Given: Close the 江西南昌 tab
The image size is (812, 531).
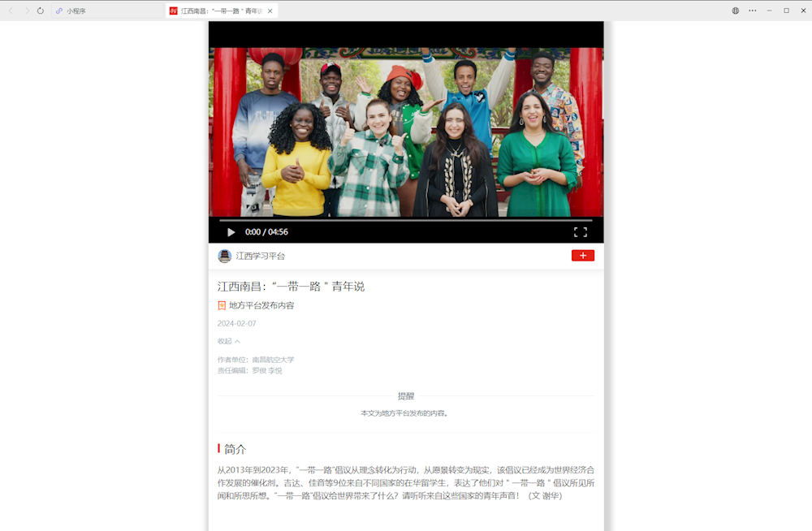Looking at the screenshot, I should 270,11.
